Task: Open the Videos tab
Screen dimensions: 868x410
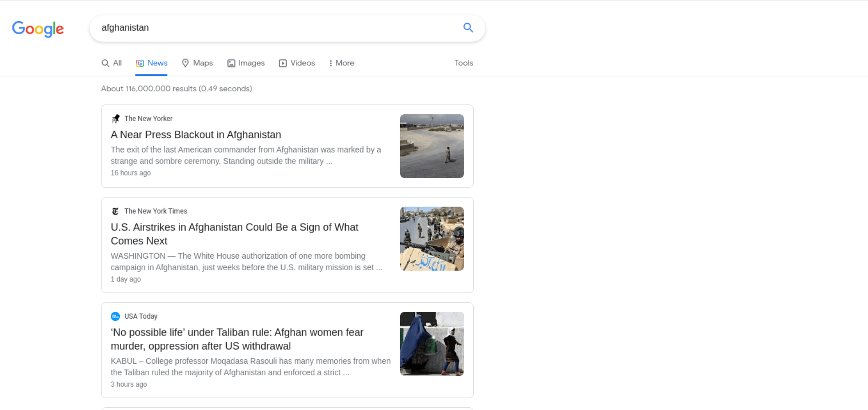Action: 297,63
